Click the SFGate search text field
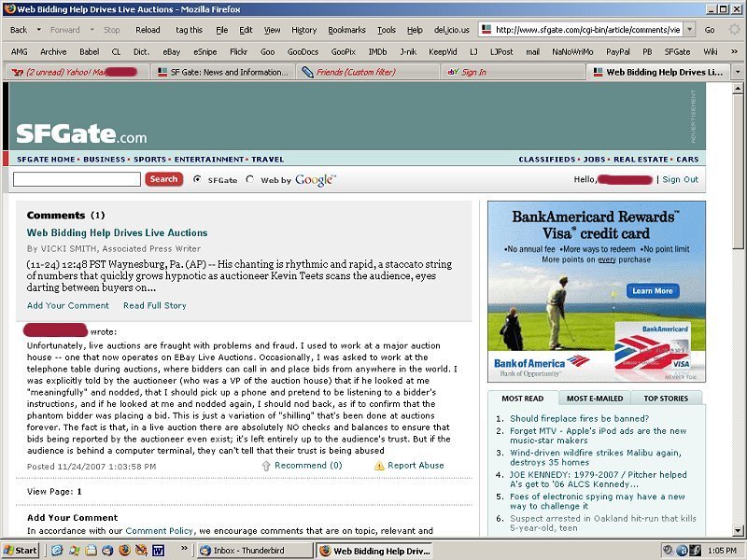The width and height of the screenshot is (747, 560). coord(77,179)
